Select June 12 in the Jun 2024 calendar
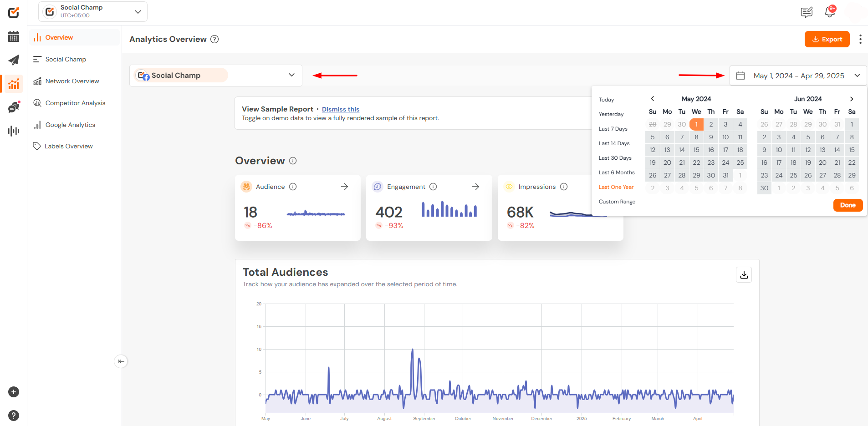Image resolution: width=868 pixels, height=426 pixels. (x=808, y=150)
